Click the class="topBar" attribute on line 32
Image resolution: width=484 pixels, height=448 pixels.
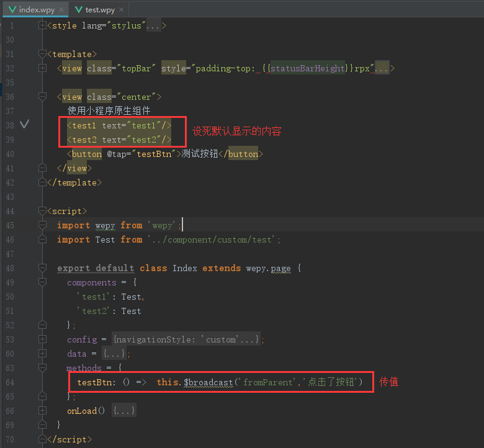(121, 68)
